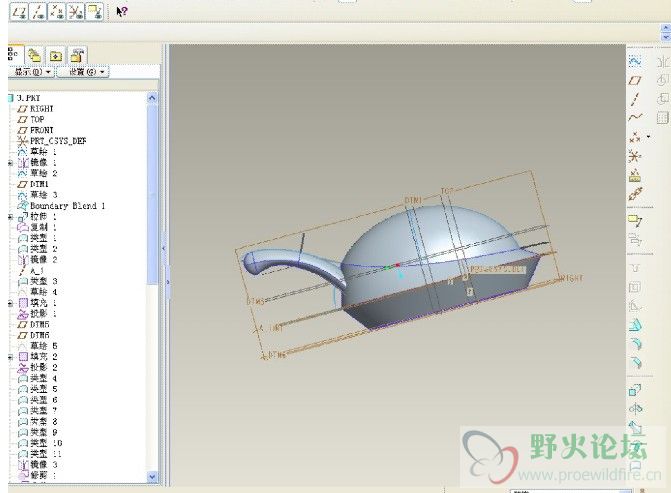671x493 pixels.
Task: Click the DTM1 label in the viewport
Action: 413,200
